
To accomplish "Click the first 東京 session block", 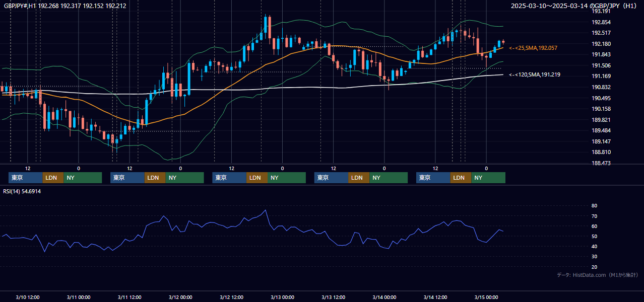I will pyautogui.click(x=25, y=178).
